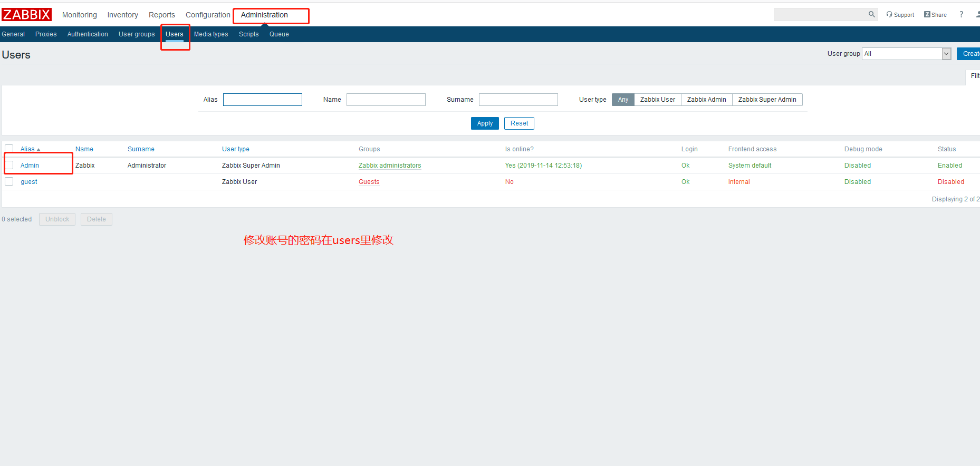The height and width of the screenshot is (466, 980).
Task: Sort by Surname column header
Action: [x=141, y=149]
